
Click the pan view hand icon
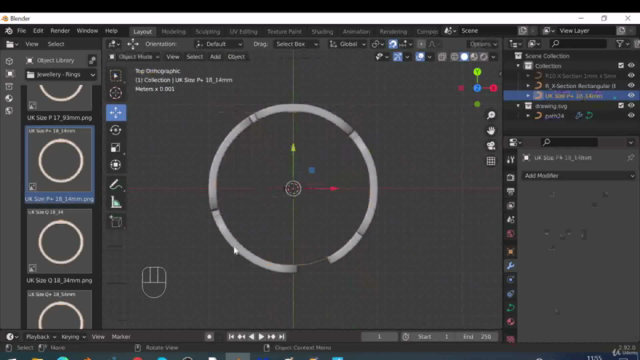coord(491,131)
